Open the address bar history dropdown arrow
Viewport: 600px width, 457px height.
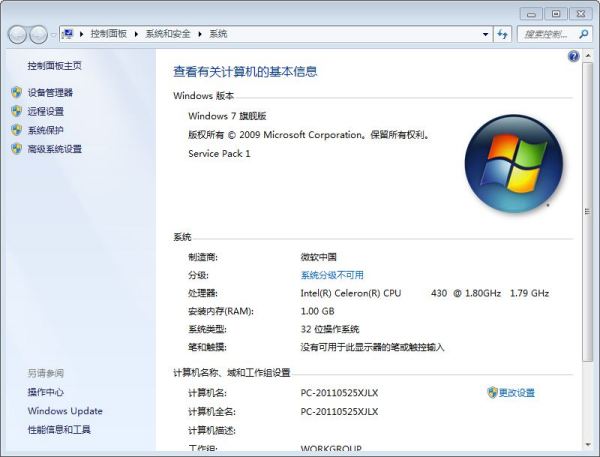tap(485, 34)
